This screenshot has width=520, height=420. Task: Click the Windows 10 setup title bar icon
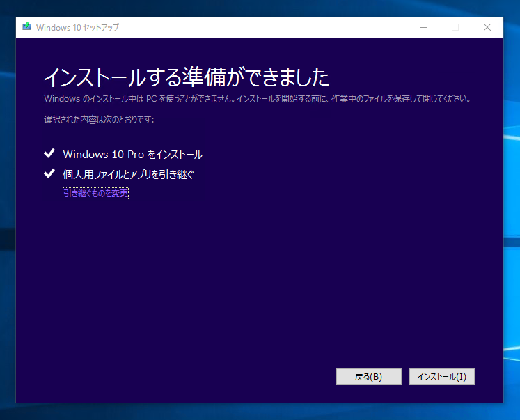click(x=27, y=26)
